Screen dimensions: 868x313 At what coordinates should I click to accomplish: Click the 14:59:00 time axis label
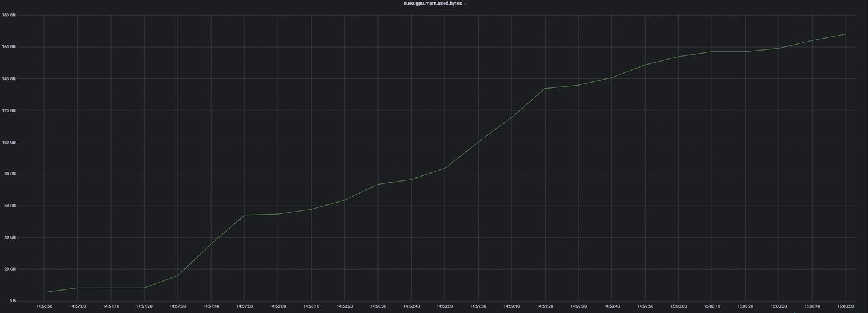click(478, 306)
